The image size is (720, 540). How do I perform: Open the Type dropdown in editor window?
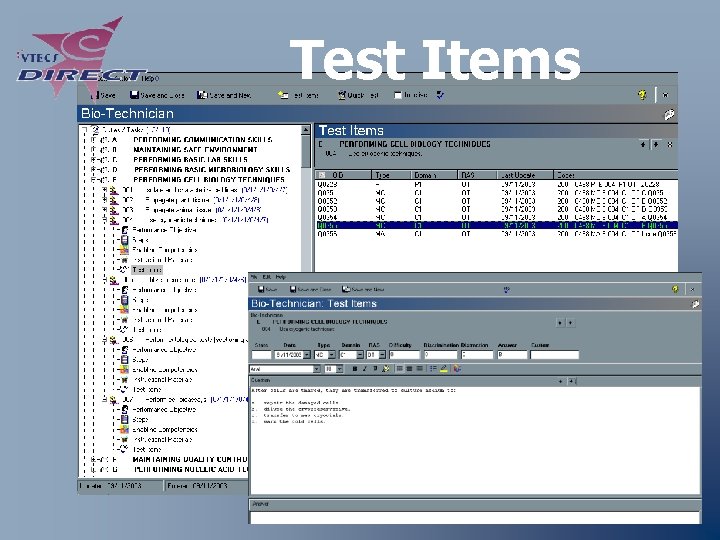[331, 355]
